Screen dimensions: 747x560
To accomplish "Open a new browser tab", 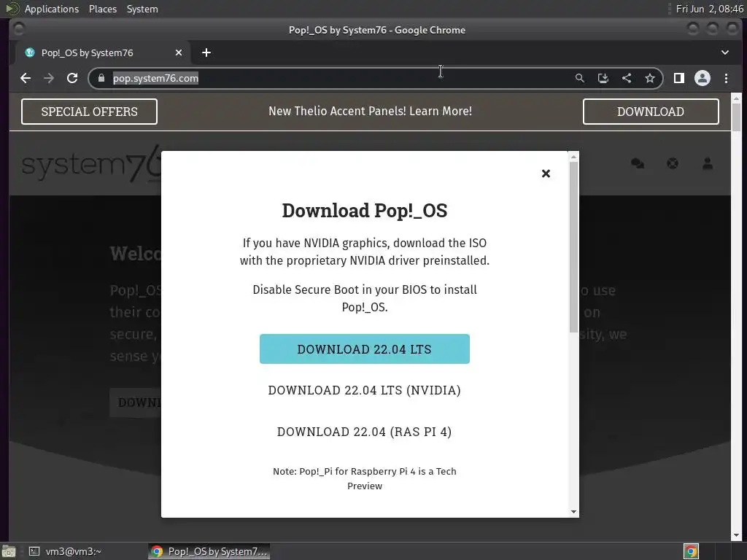I will coord(206,52).
